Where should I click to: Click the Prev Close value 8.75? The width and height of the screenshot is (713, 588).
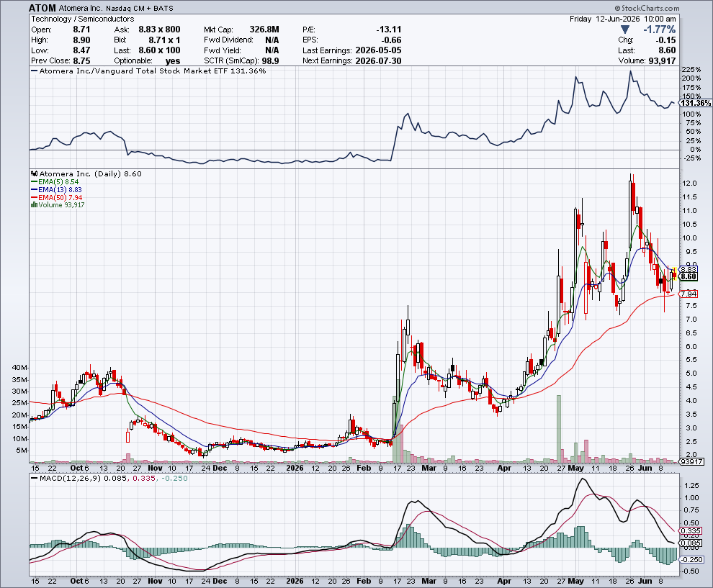click(81, 61)
